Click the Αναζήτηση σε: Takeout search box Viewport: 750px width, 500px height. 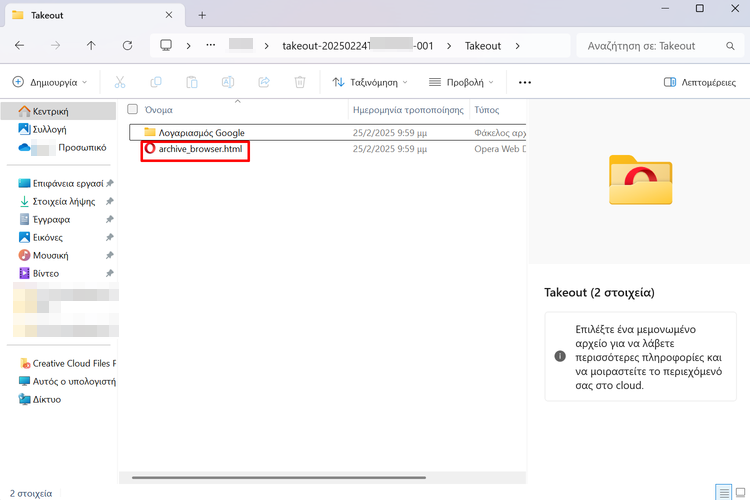tap(655, 46)
